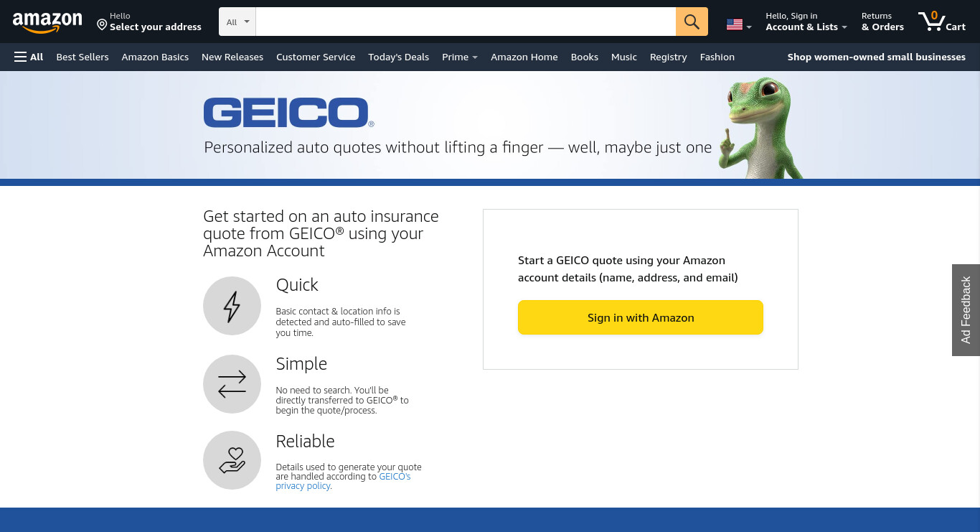Click 'Start a GEICO quote' description text

[628, 269]
